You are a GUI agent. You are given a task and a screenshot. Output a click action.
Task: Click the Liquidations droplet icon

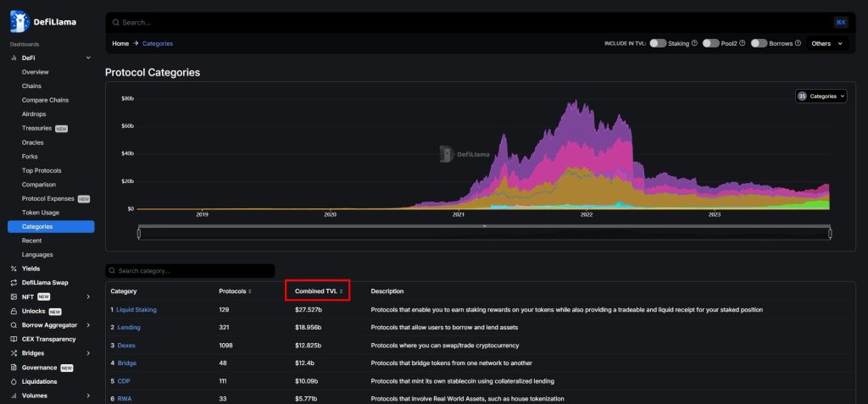14,382
